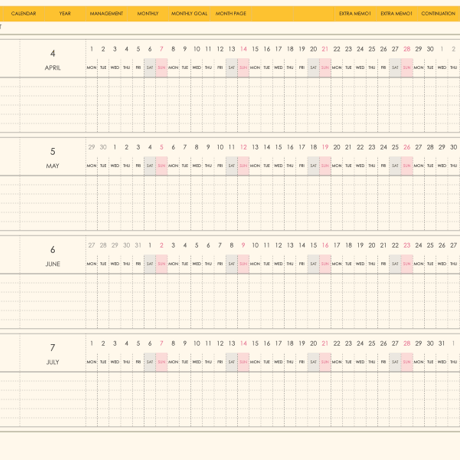
Task: Jump to the JUNE month label
Action: (x=53, y=264)
